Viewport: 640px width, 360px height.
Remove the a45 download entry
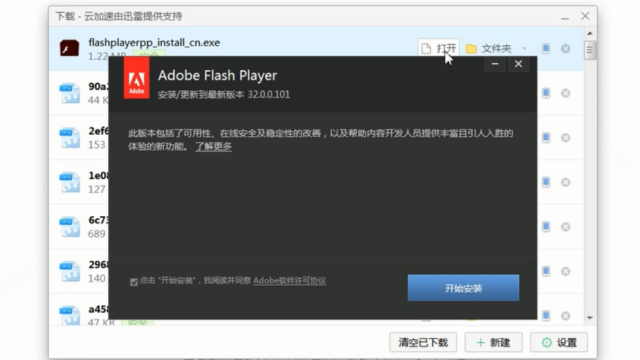click(x=565, y=316)
